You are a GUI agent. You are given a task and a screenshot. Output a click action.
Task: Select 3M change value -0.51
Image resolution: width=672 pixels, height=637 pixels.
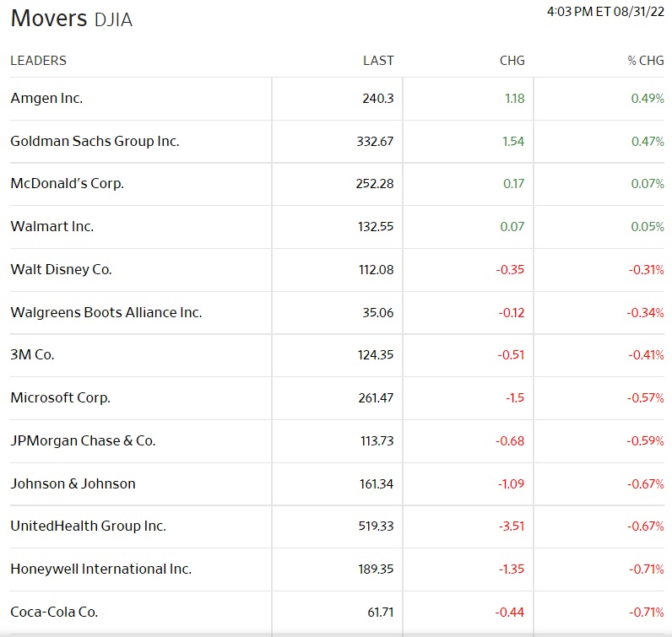coord(511,354)
